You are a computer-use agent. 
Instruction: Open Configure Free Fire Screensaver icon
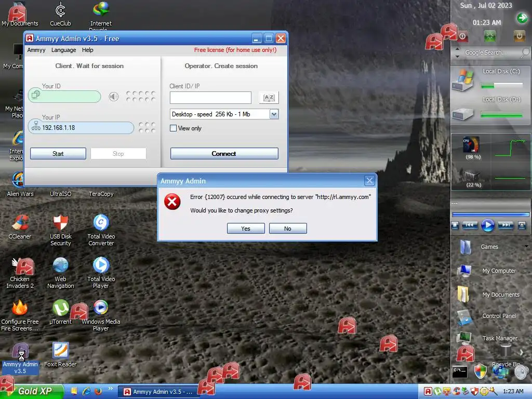pyautogui.click(x=20, y=315)
